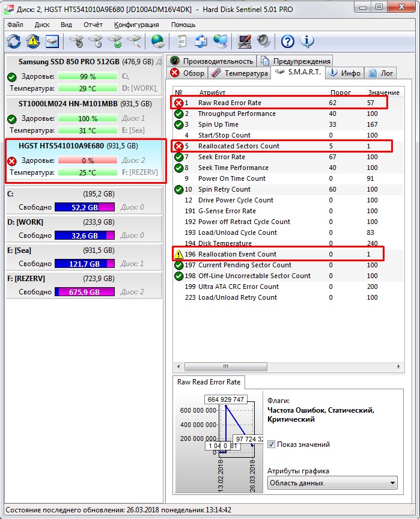This screenshot has width=420, height=519.
Task: Switch to the Обзор tab
Action: pos(187,73)
